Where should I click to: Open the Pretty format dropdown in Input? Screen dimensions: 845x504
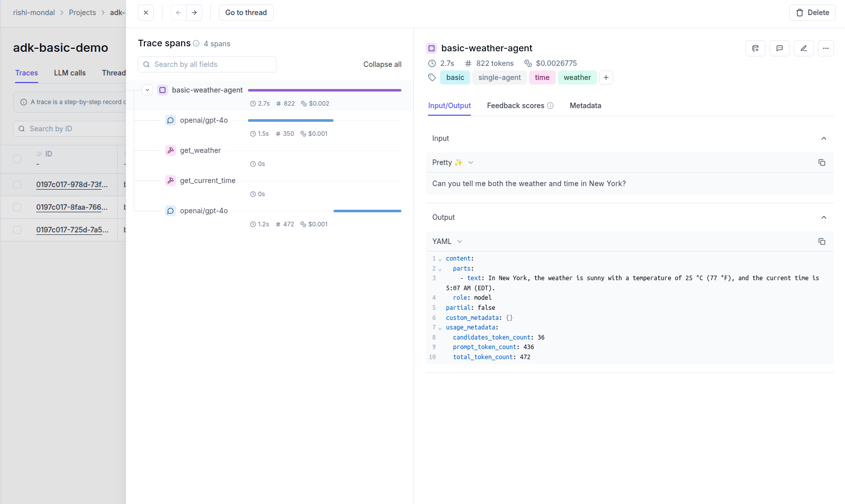click(x=452, y=162)
